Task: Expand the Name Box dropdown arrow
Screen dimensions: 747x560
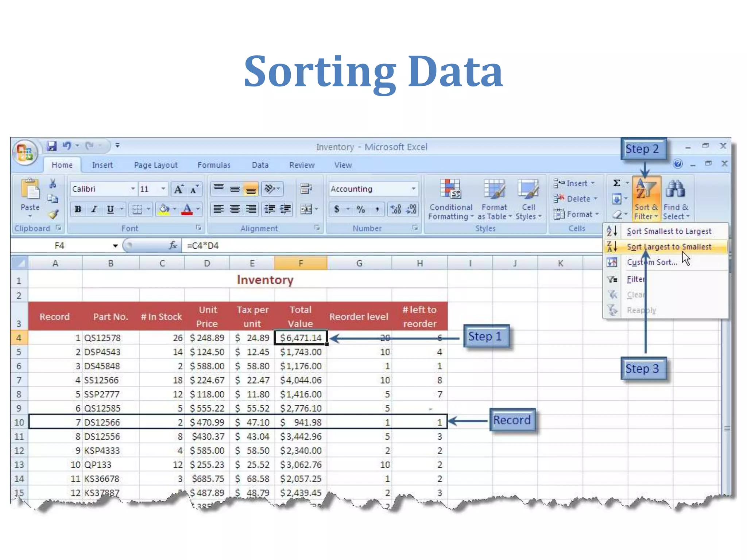Action: tap(115, 246)
